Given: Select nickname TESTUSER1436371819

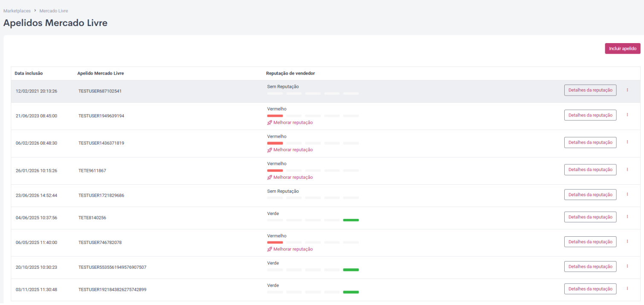Looking at the screenshot, I should coord(101,143).
